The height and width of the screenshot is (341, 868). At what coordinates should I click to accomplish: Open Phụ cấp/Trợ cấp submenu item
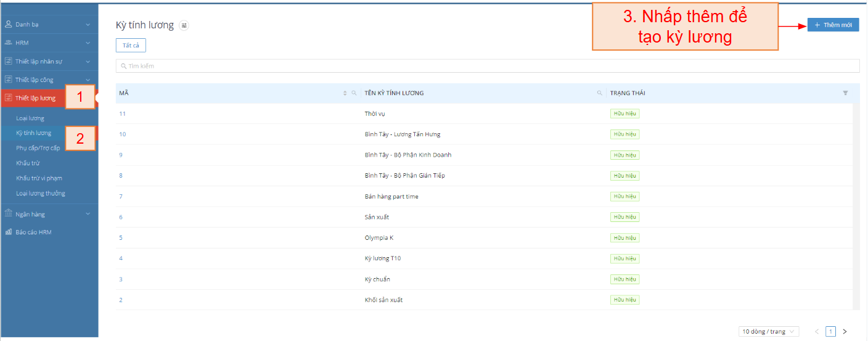click(38, 148)
